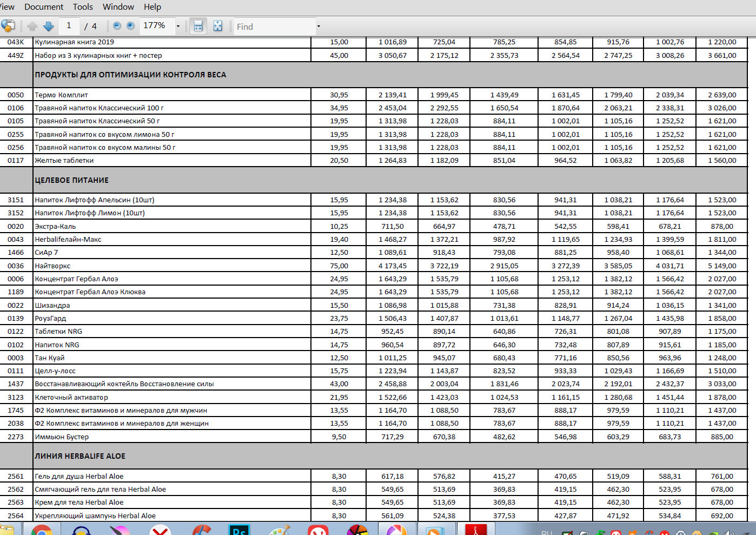Click 'Травяной напиток со вкусом лимона 50 г'
756x535 pixels.
pyautogui.click(x=104, y=134)
